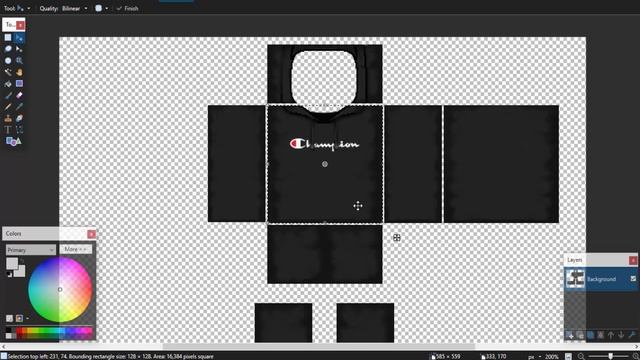
Task: Open the selection clipping mode dropdown
Action: tap(102, 8)
